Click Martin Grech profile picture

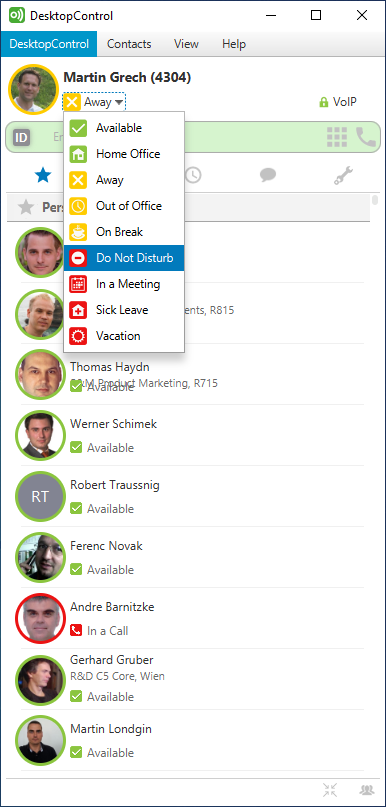pyautogui.click(x=33, y=89)
